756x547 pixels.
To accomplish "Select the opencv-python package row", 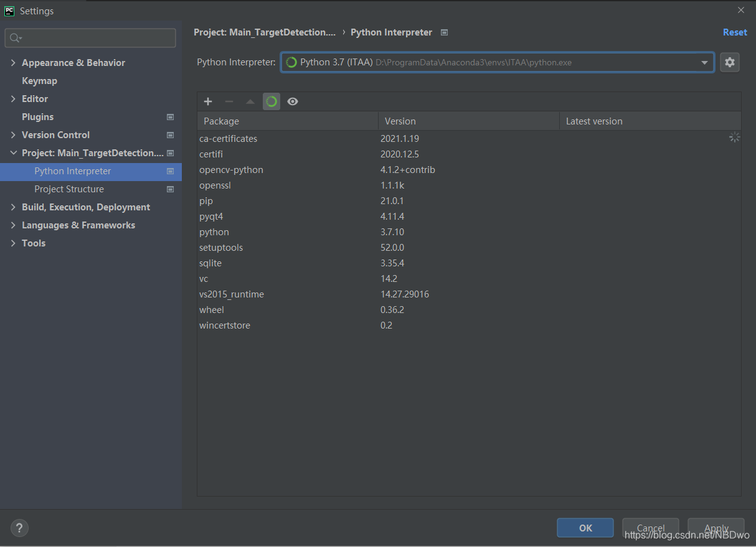I will pos(469,170).
